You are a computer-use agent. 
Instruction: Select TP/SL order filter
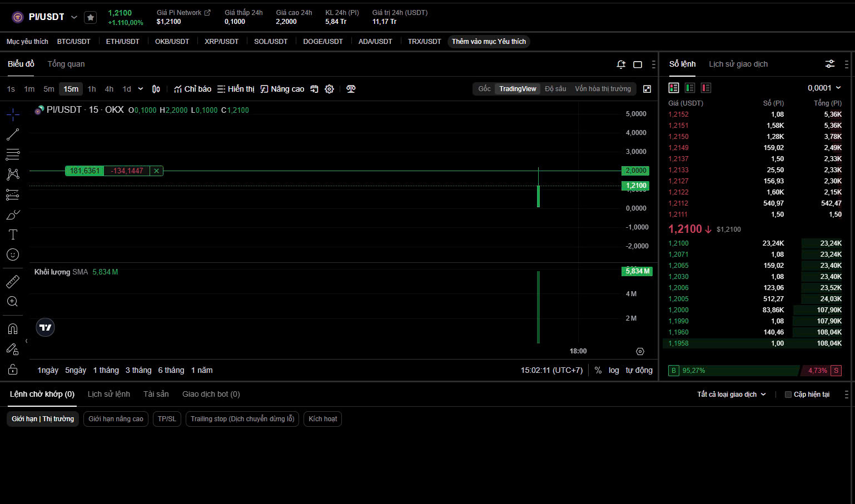coord(167,419)
